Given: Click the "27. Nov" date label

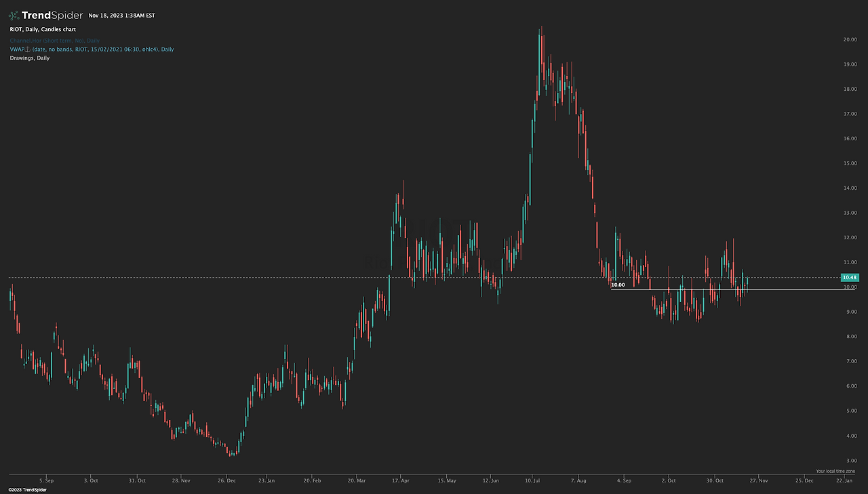Looking at the screenshot, I should tap(758, 480).
